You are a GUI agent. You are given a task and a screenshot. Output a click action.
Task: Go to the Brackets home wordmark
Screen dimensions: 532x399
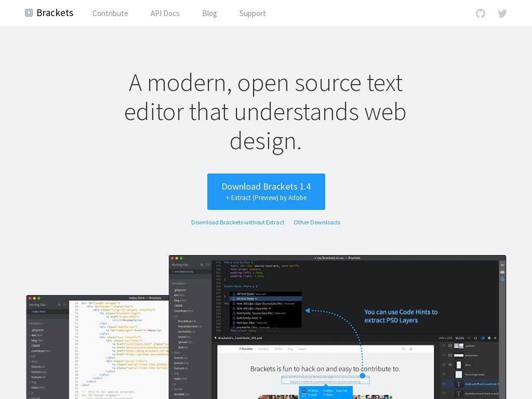point(55,13)
